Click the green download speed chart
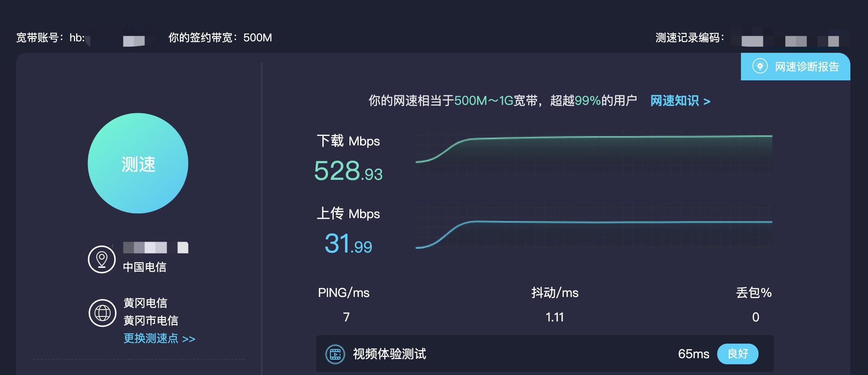 pyautogui.click(x=593, y=153)
